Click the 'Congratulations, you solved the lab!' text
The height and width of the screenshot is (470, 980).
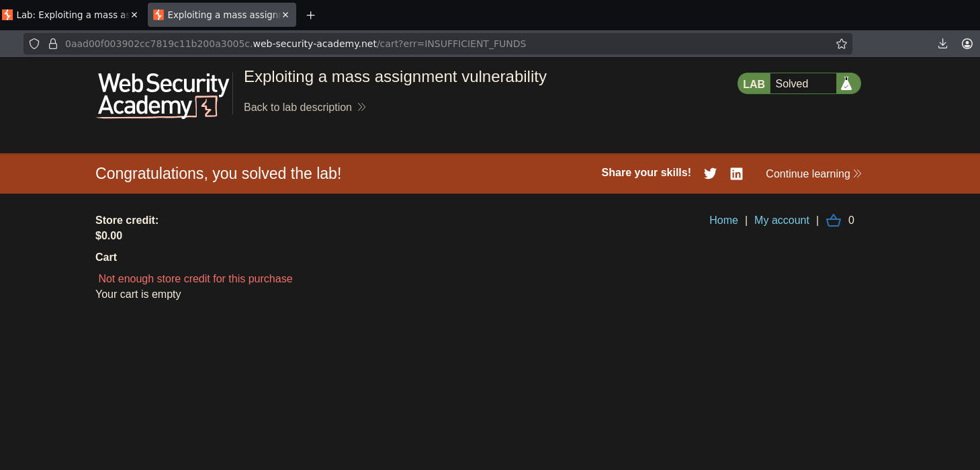(x=218, y=173)
